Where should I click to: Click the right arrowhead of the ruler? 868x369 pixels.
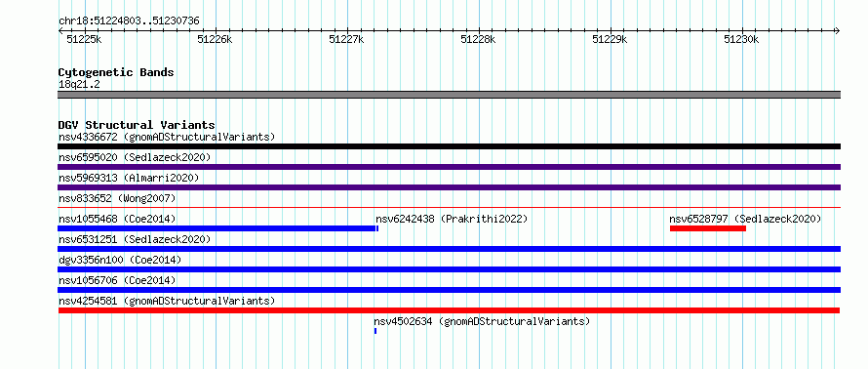pyautogui.click(x=838, y=30)
